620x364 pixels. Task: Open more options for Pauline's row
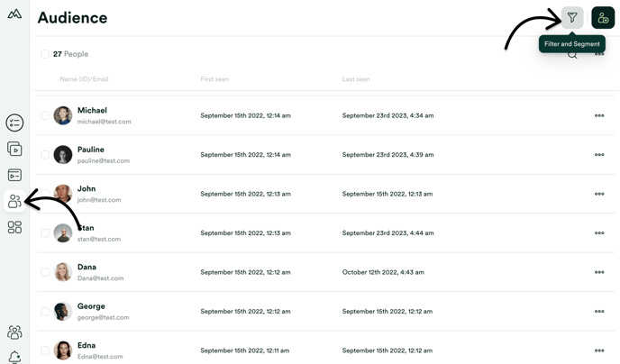[599, 155]
